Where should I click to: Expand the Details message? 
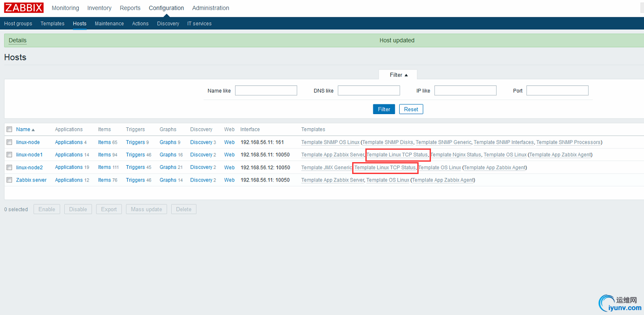click(x=18, y=40)
